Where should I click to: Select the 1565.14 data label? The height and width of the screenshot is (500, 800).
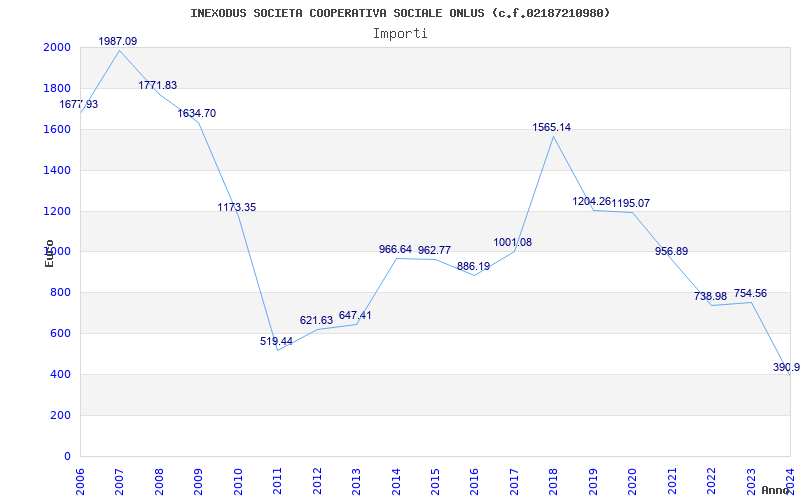552,128
